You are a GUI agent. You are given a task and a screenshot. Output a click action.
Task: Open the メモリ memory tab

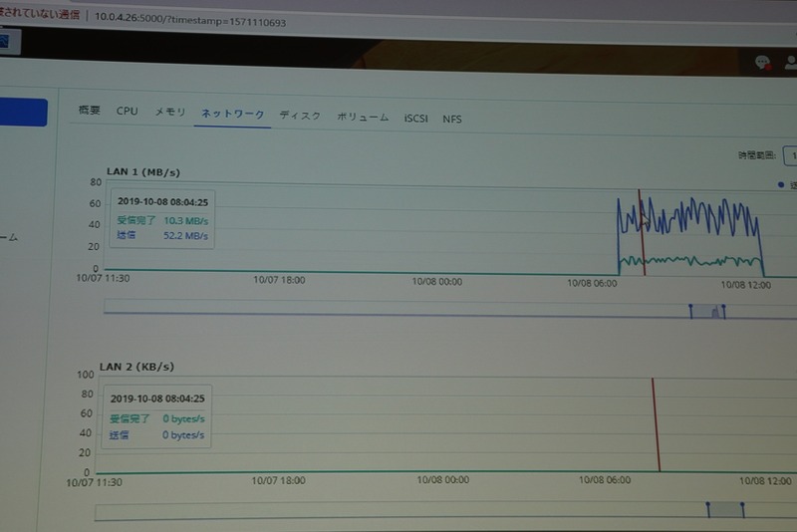coord(169,112)
